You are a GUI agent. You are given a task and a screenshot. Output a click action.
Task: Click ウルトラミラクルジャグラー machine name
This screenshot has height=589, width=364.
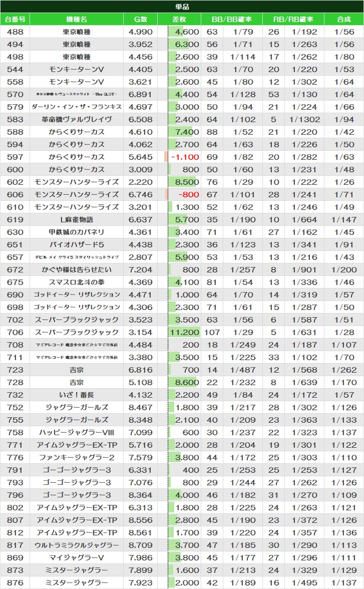point(77,545)
